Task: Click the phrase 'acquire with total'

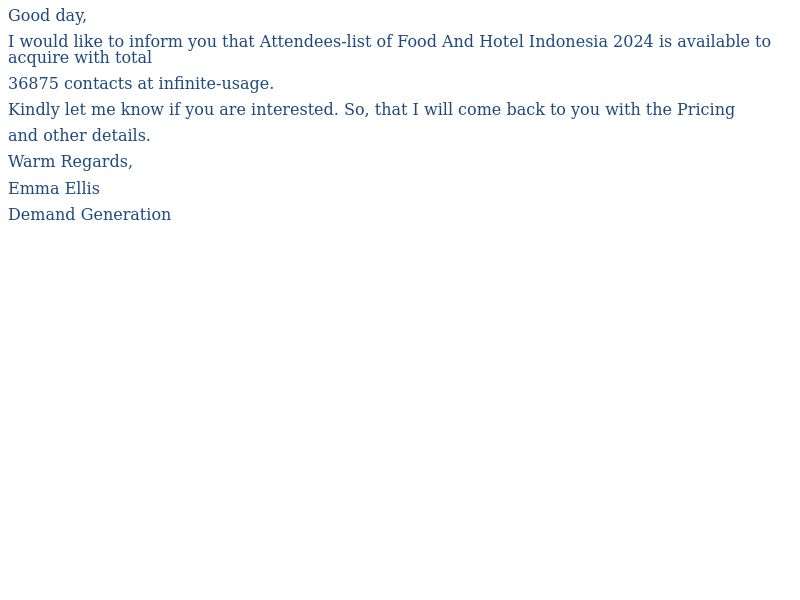Action: pyautogui.click(x=80, y=58)
